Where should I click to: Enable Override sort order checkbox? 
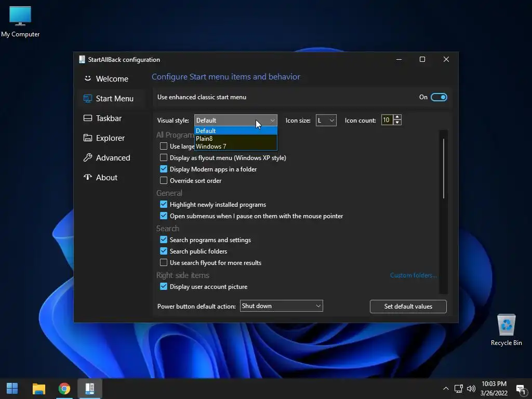[x=164, y=180]
